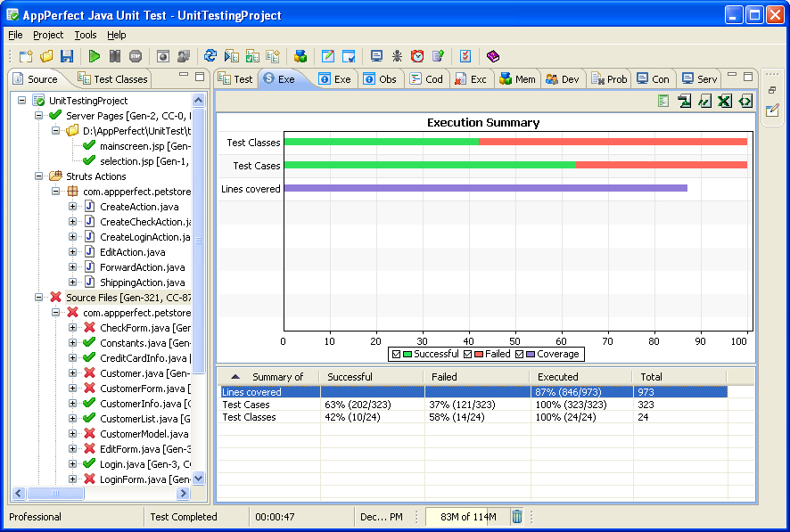The height and width of the screenshot is (532, 790).
Task: Click the test classes icon with green check
Action: (252, 56)
